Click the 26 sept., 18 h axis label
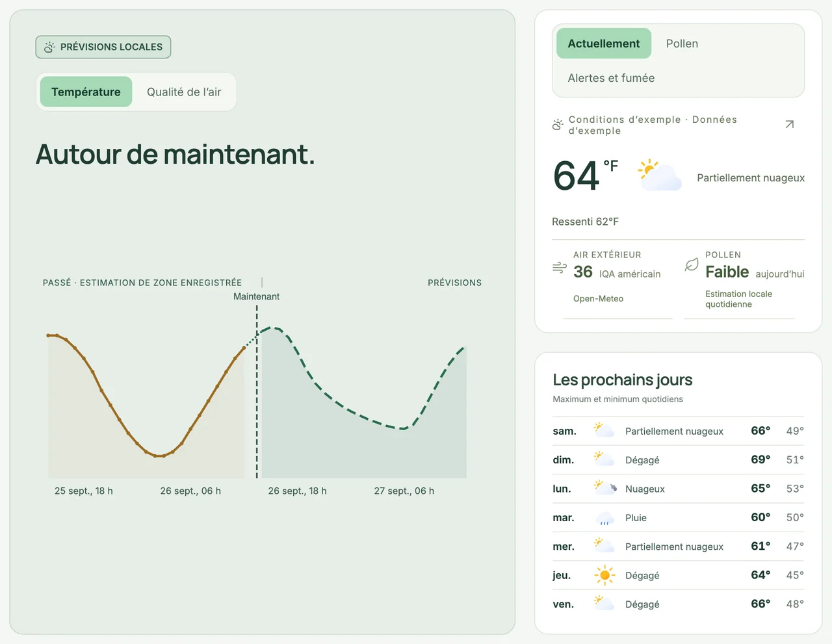 pyautogui.click(x=297, y=491)
